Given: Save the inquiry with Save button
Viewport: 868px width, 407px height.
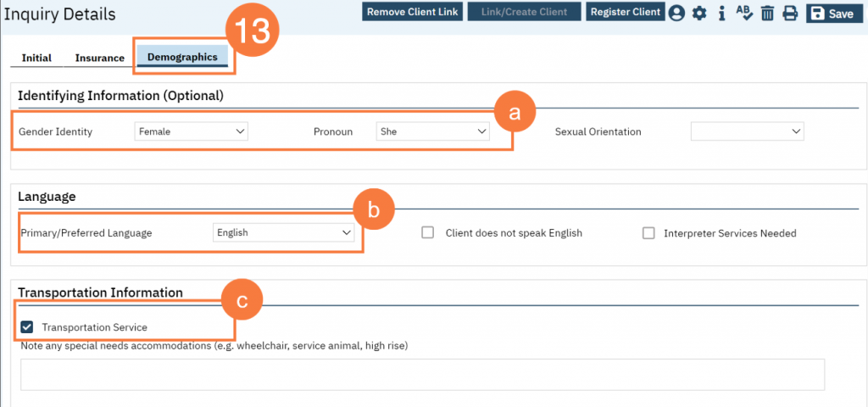Looking at the screenshot, I should [832, 13].
